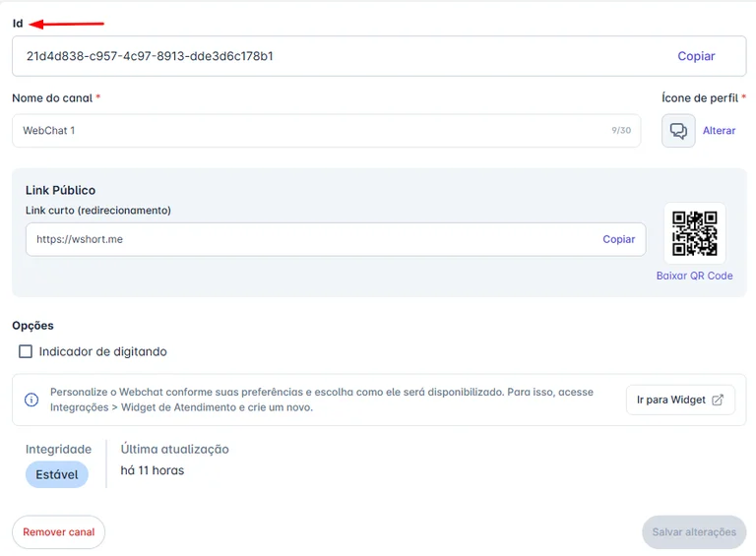756x556 pixels.
Task: Click the 'Link curto (redirecionamento)' label
Action: [98, 211]
